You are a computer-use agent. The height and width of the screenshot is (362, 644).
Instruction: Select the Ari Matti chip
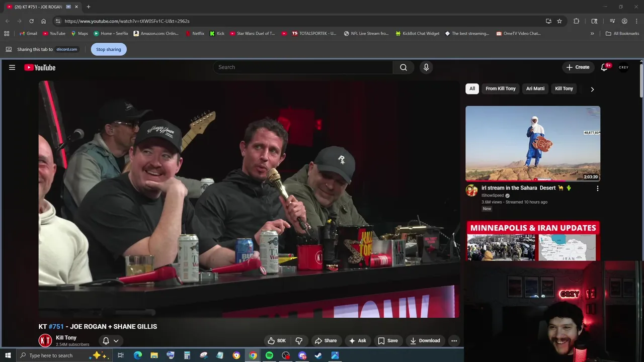click(535, 88)
